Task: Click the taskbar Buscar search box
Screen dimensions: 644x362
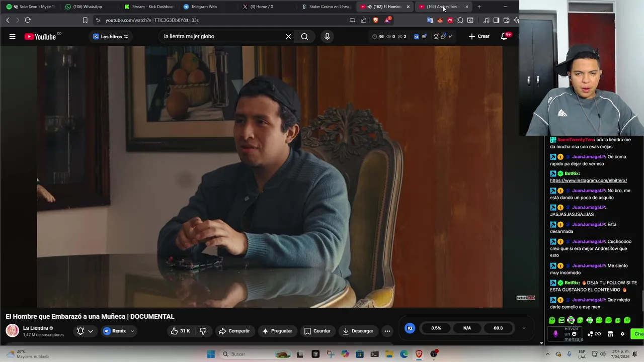Action: coord(255,354)
